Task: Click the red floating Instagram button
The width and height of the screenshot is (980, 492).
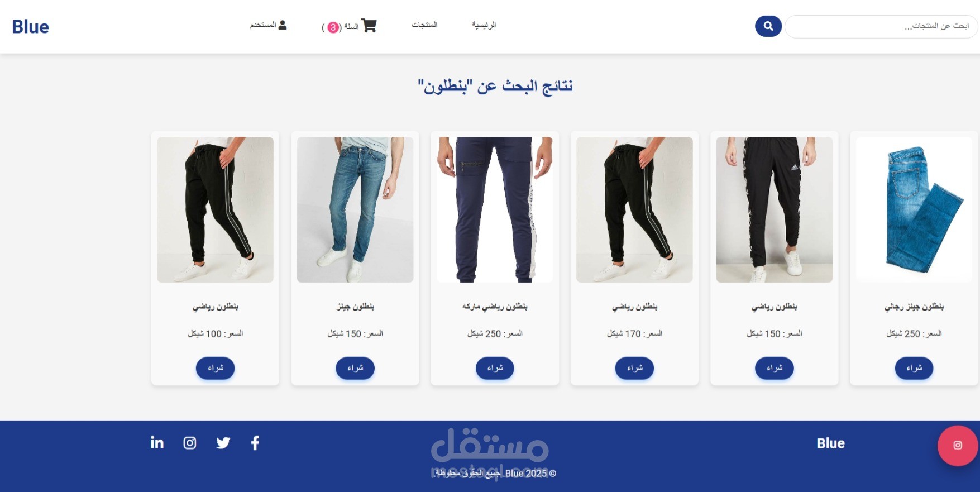Action: (958, 445)
